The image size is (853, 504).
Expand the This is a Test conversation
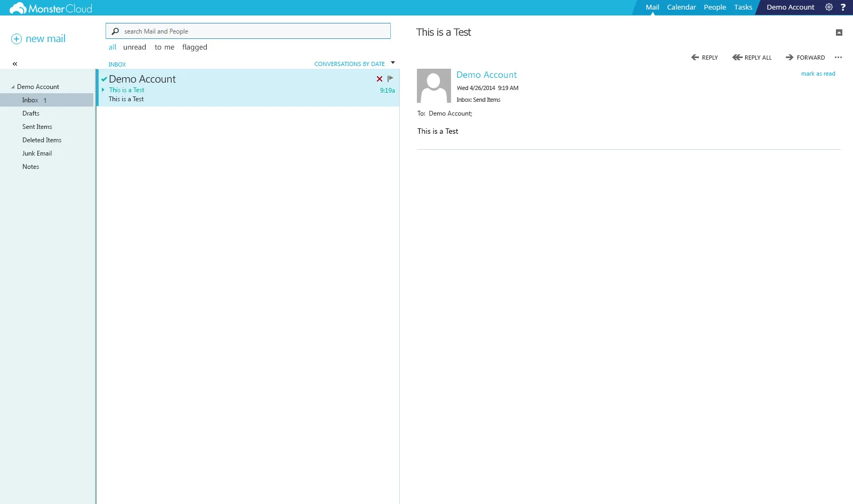coord(103,90)
